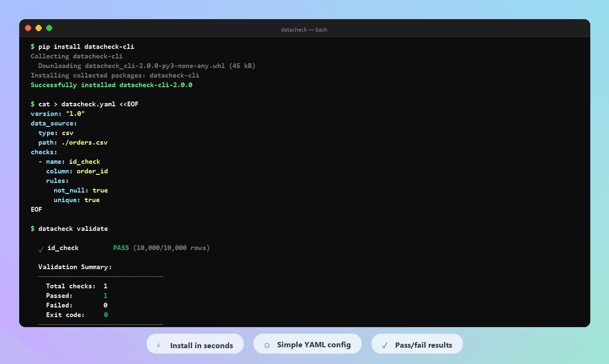Click the ./orders.csv file path
This screenshot has width=609, height=364.
[84, 142]
